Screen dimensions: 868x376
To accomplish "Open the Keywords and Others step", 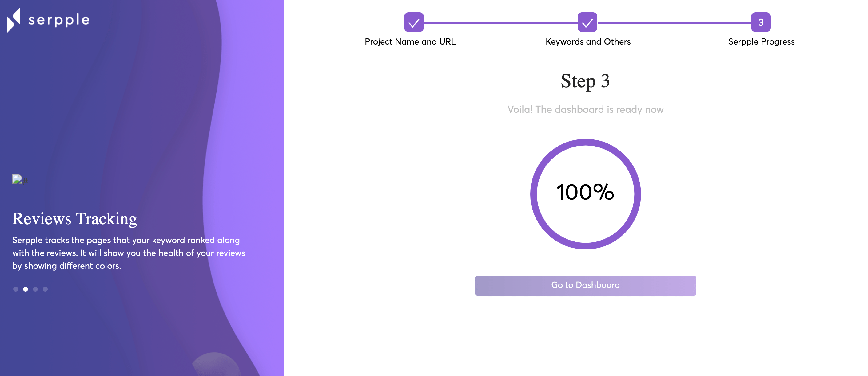I will (x=588, y=42).
